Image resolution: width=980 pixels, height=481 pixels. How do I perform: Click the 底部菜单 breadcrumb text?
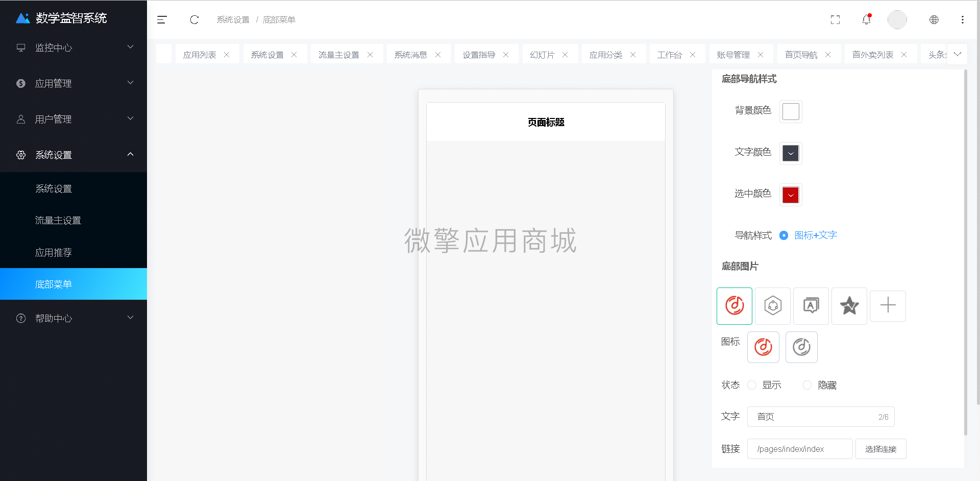[x=279, y=19]
